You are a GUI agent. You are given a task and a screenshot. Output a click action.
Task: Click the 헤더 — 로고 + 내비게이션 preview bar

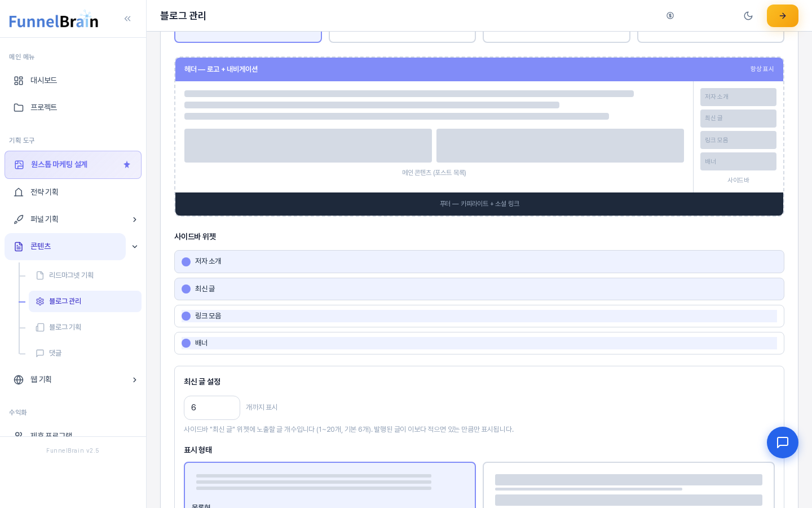pyautogui.click(x=479, y=69)
